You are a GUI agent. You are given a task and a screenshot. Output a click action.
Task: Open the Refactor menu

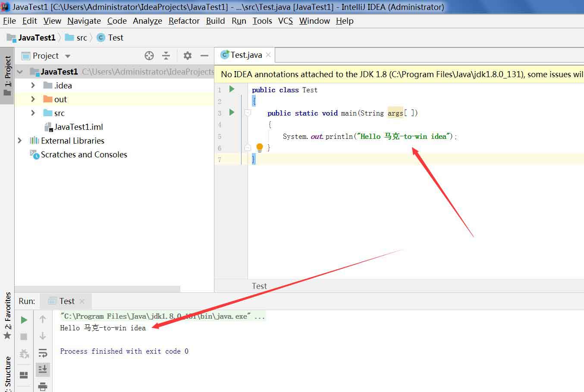(x=184, y=21)
